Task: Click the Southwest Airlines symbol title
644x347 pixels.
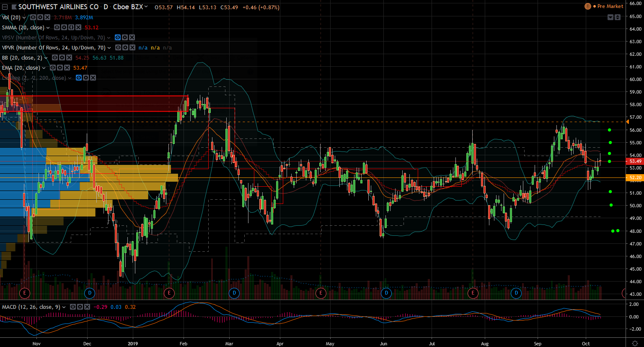Action: (58, 7)
